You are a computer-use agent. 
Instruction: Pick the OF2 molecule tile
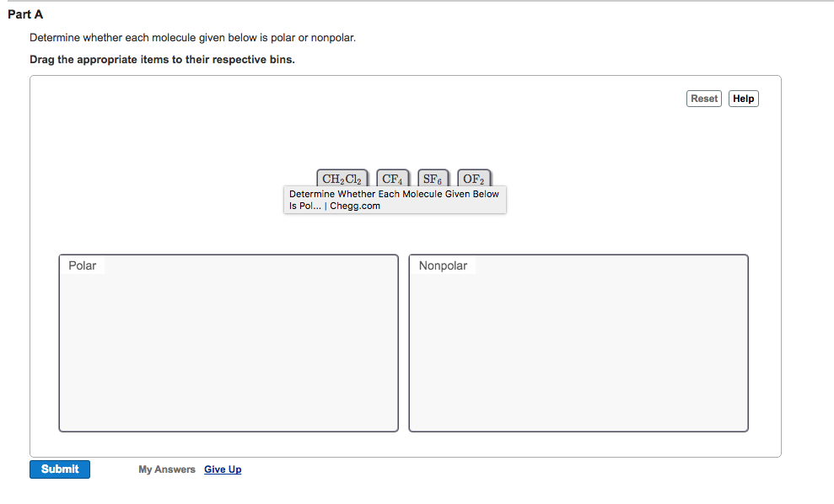[474, 178]
